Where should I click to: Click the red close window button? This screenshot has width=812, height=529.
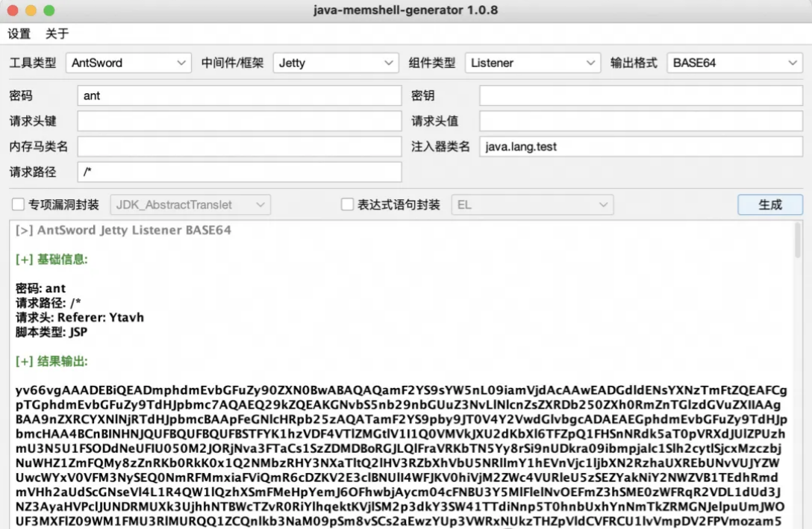[x=13, y=10]
